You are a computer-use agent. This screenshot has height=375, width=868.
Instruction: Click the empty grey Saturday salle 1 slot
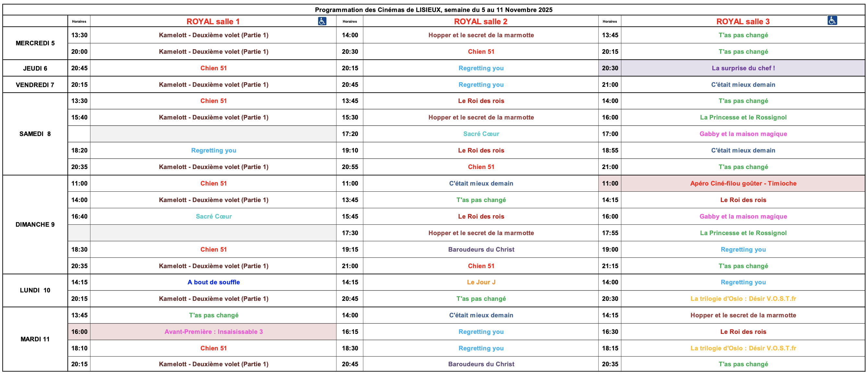[213, 134]
